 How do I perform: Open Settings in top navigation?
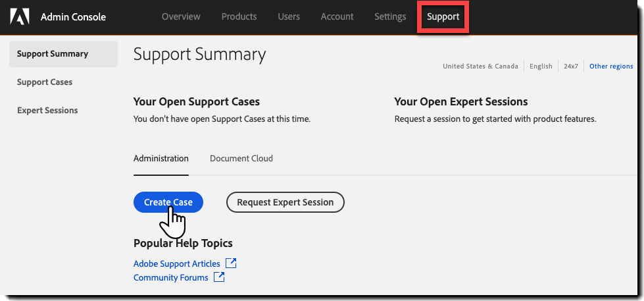click(x=390, y=16)
